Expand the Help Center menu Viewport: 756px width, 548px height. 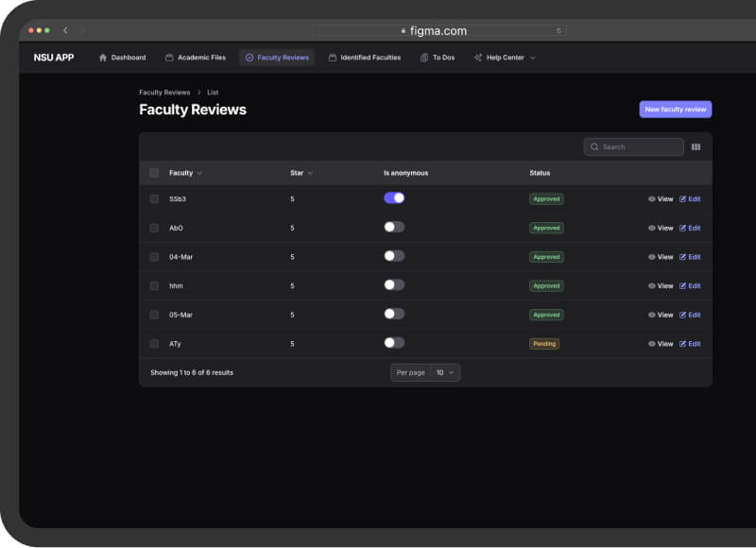(x=505, y=58)
